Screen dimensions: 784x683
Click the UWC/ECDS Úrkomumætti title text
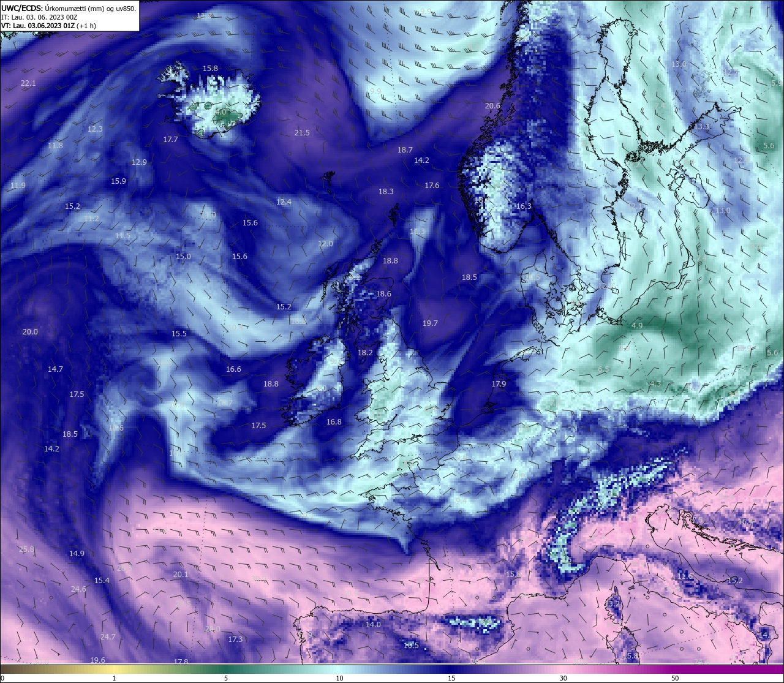(x=69, y=9)
